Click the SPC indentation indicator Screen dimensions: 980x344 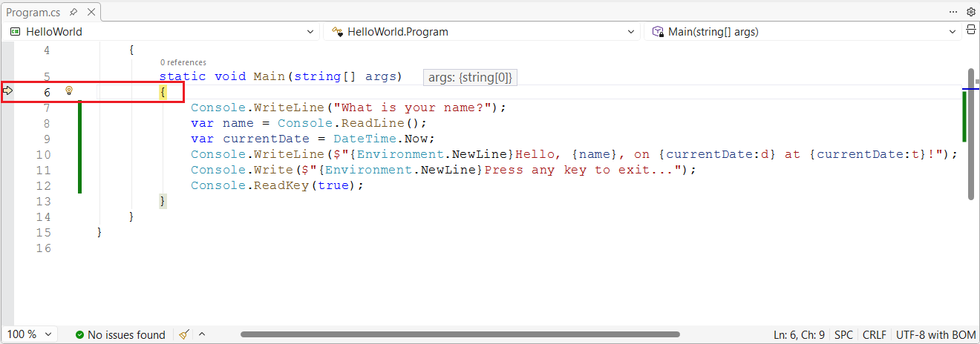click(x=844, y=335)
